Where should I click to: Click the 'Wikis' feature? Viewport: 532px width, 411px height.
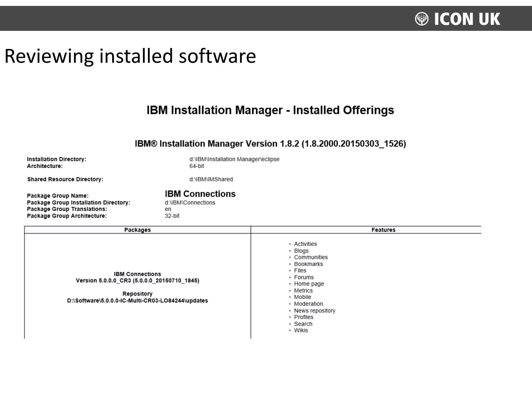[301, 330]
